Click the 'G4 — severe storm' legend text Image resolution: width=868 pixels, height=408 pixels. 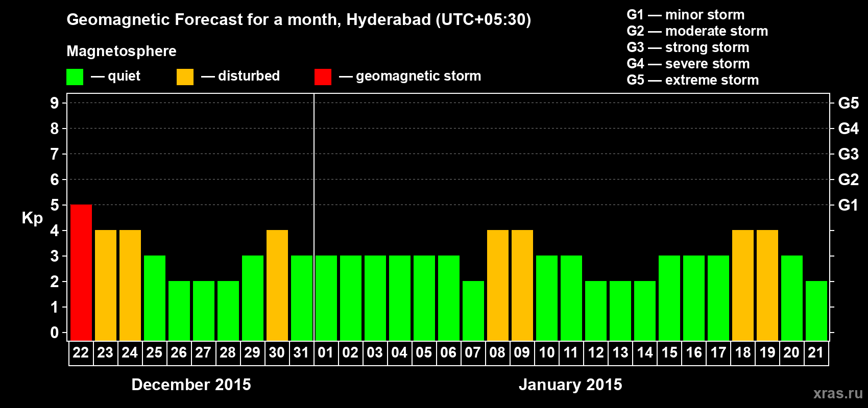tap(688, 64)
